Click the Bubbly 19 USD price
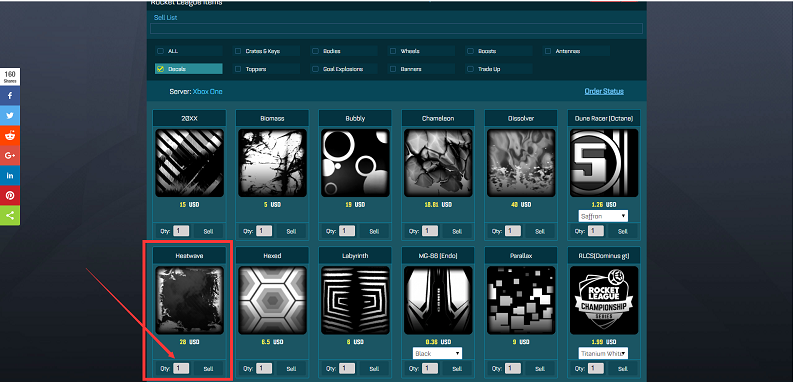Viewport: 793px width, 382px height. (x=355, y=205)
